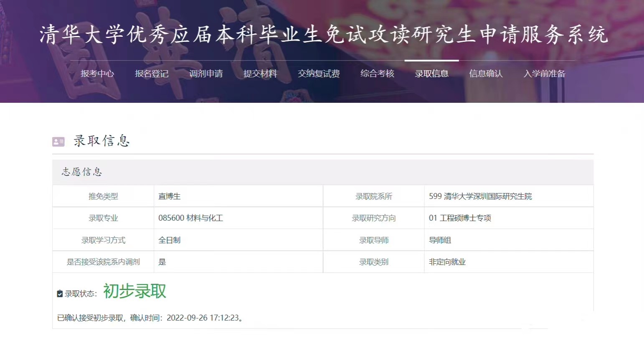The height and width of the screenshot is (341, 644).
Task: Click the 录取状态: label
Action: (81, 294)
